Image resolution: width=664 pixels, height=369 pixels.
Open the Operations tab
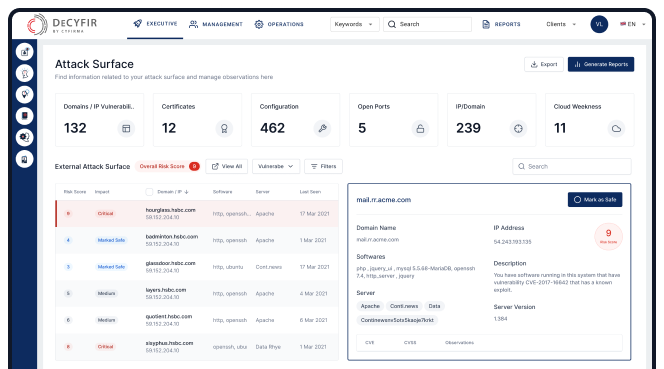coord(279,24)
